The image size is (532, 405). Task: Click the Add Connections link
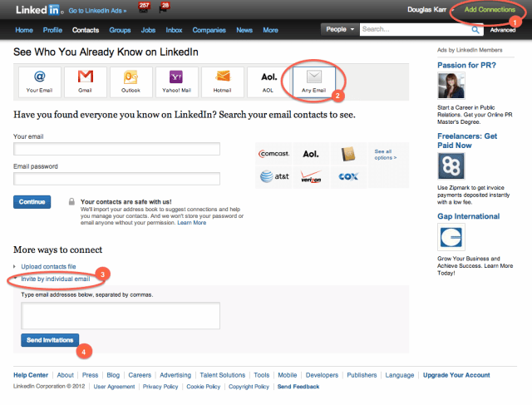[x=490, y=9]
